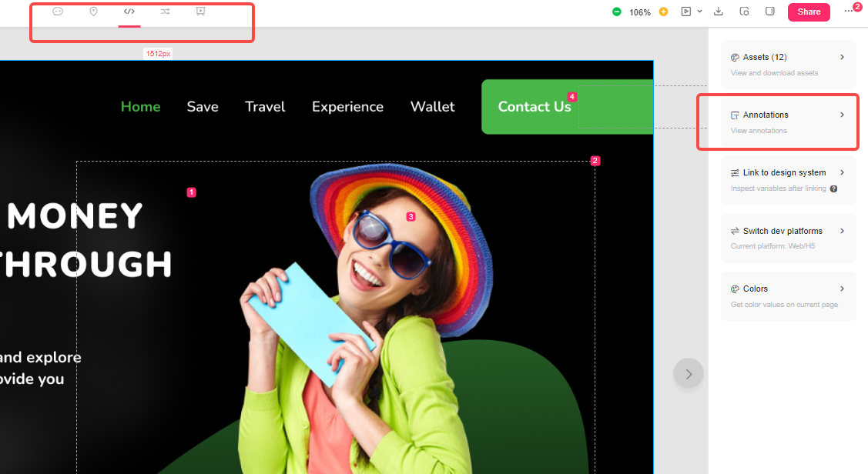Switch to comment mode speech bubble icon
This screenshot has height=474, width=868.
[58, 12]
